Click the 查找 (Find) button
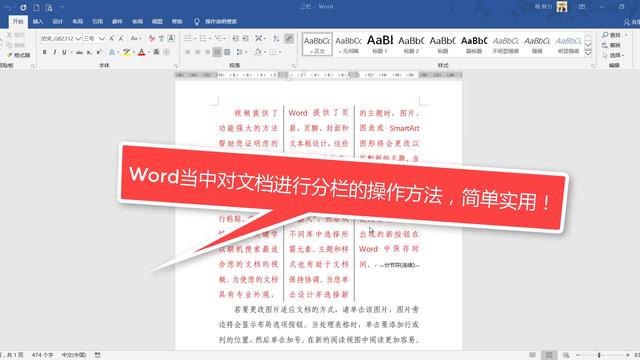Viewport: 640px width, 360px height. pyautogui.click(x=612, y=35)
